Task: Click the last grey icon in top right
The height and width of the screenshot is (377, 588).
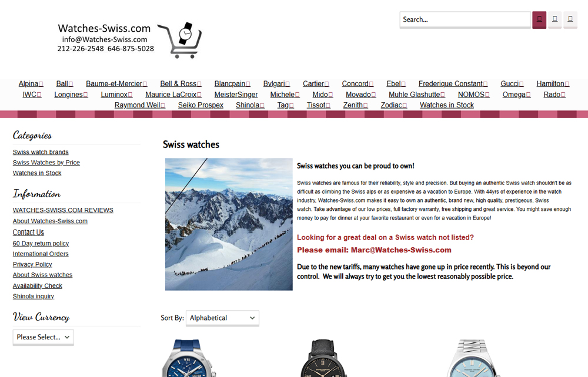Action: [x=570, y=19]
